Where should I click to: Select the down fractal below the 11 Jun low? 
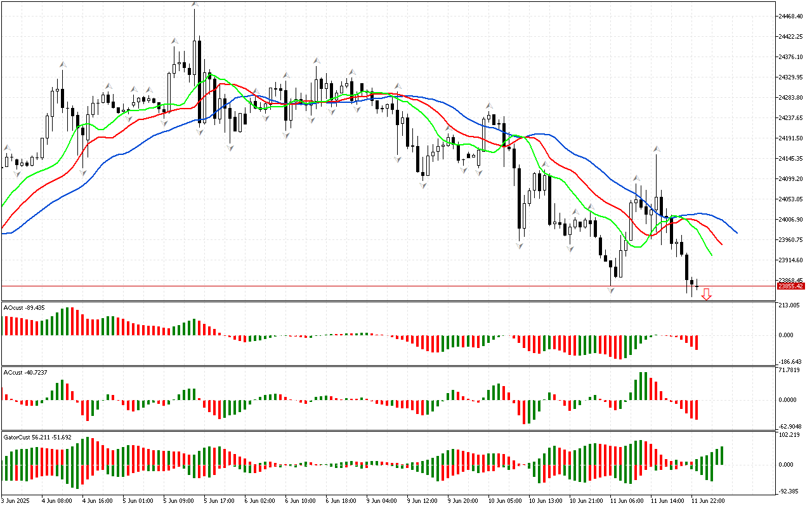coord(611,290)
